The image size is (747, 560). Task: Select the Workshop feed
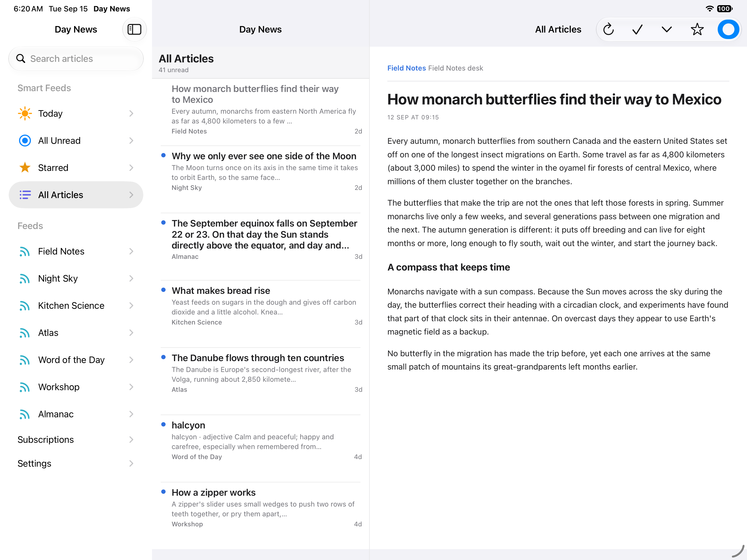76,387
